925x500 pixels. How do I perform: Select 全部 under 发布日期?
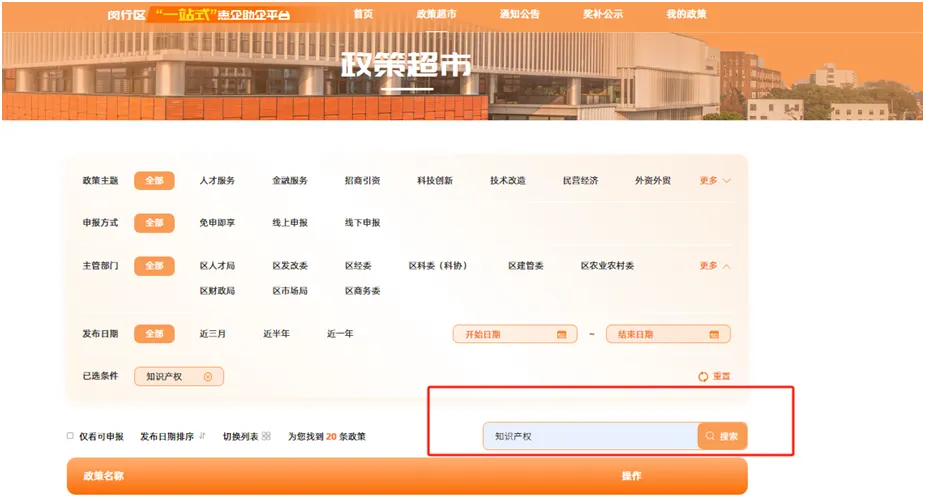pos(154,334)
